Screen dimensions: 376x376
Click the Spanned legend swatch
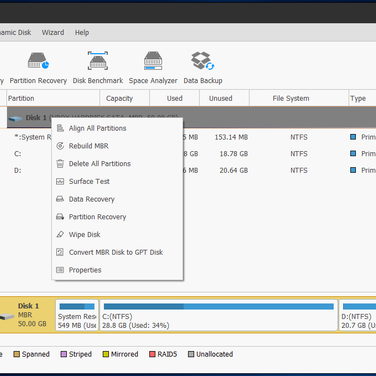click(x=16, y=354)
